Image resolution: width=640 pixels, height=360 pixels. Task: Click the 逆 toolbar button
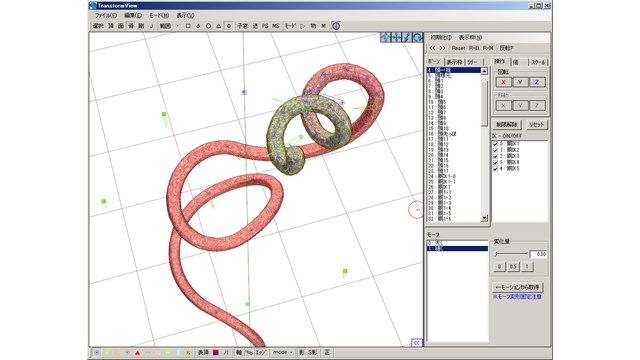255,26
